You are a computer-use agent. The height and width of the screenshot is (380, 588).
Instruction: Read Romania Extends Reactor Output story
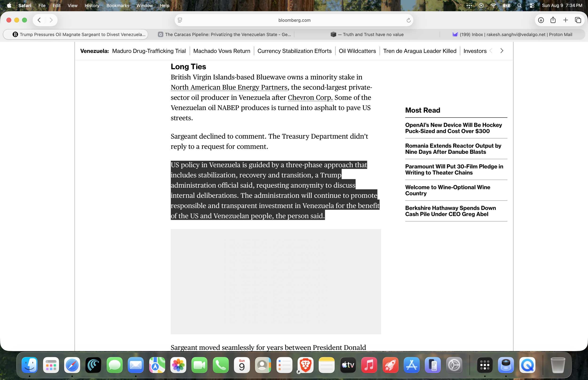point(453,149)
